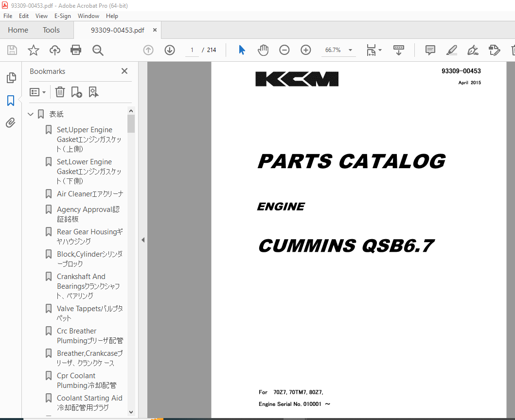Select the 93309-00453.pdf document tab
Viewport: 515px width, 420px height.
pos(117,30)
